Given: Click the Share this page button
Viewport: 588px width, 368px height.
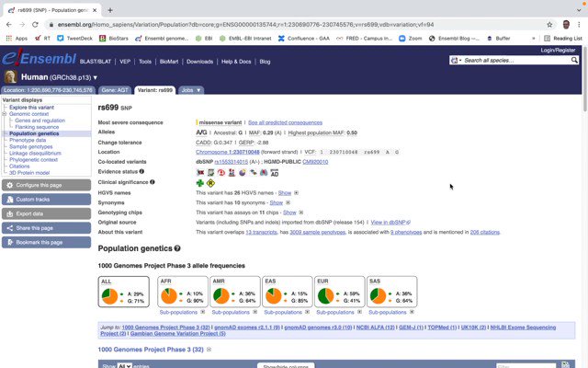Looking at the screenshot, I should (x=46, y=228).
